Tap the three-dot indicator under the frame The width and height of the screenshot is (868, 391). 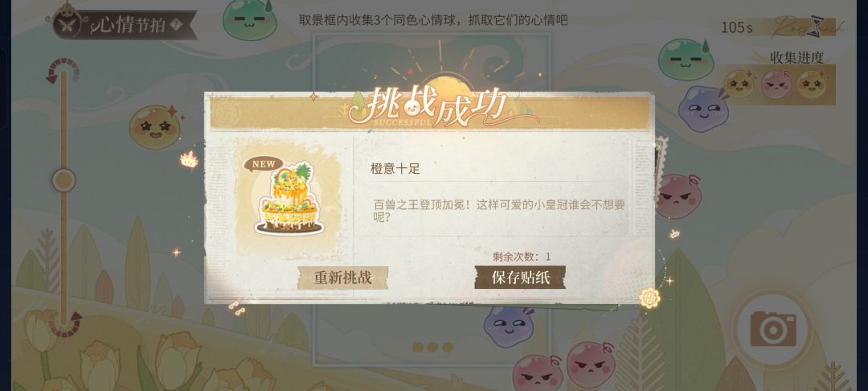point(432,348)
